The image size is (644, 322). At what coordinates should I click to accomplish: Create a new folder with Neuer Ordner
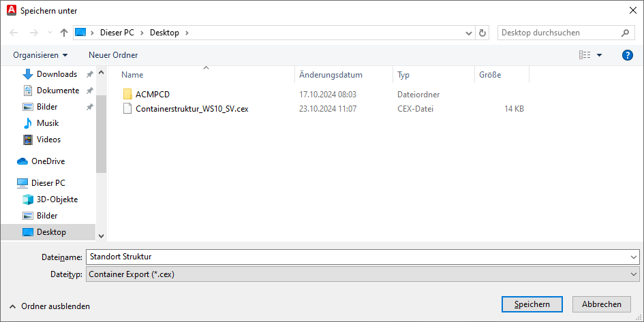point(113,55)
